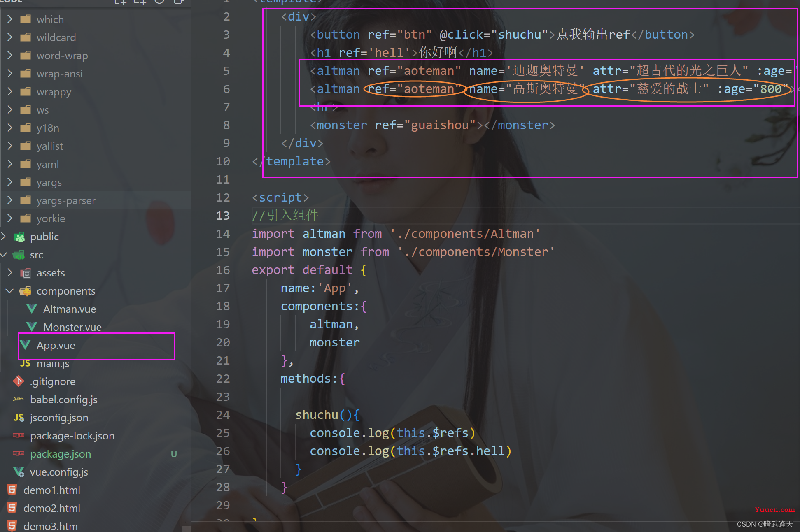The height and width of the screenshot is (532, 800).
Task: Click the git icon beside .gitignore
Action: tap(19, 381)
